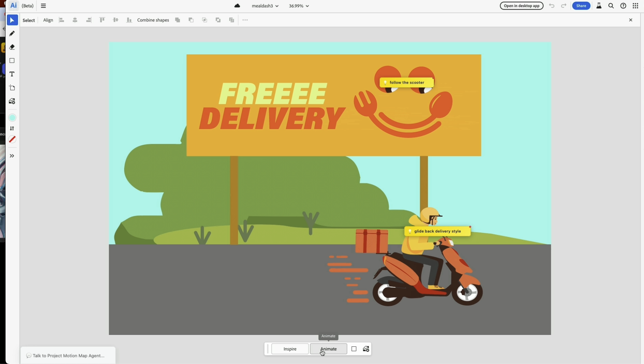The image size is (644, 364).
Task: Select the Selection arrow tool
Action: tap(12, 20)
